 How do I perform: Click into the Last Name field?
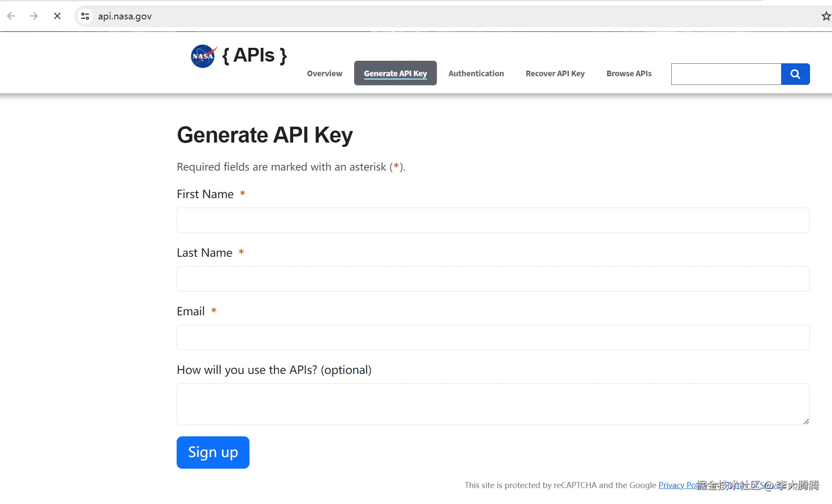(493, 279)
